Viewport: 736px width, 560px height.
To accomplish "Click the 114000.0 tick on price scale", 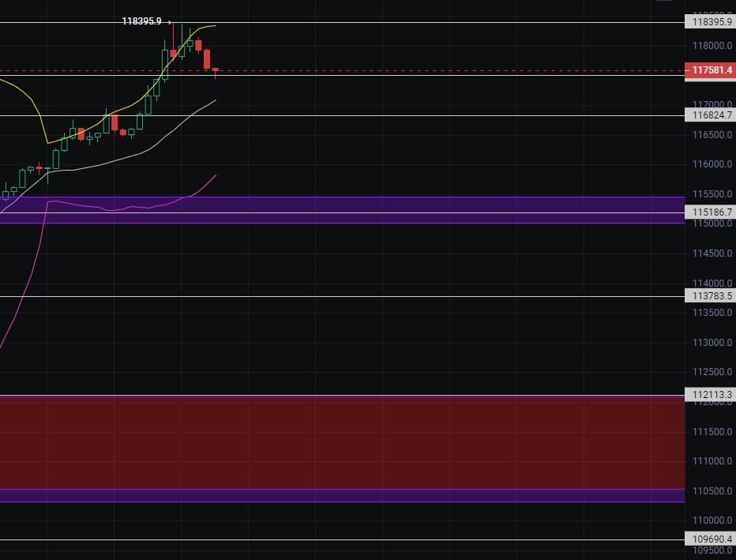I will tap(712, 283).
